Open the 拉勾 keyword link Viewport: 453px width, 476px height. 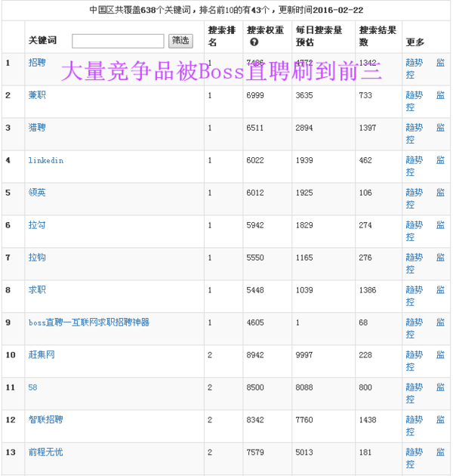(x=37, y=225)
